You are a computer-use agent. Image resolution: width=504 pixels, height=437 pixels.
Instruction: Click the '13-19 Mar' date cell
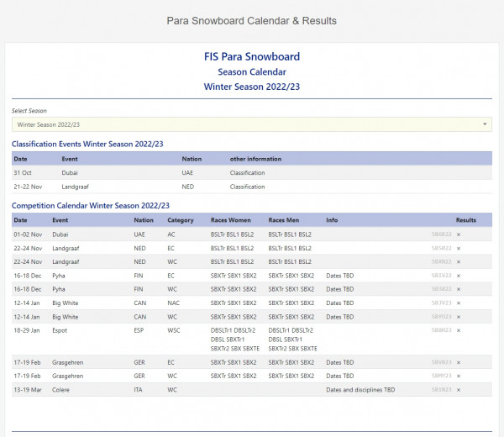pos(28,390)
